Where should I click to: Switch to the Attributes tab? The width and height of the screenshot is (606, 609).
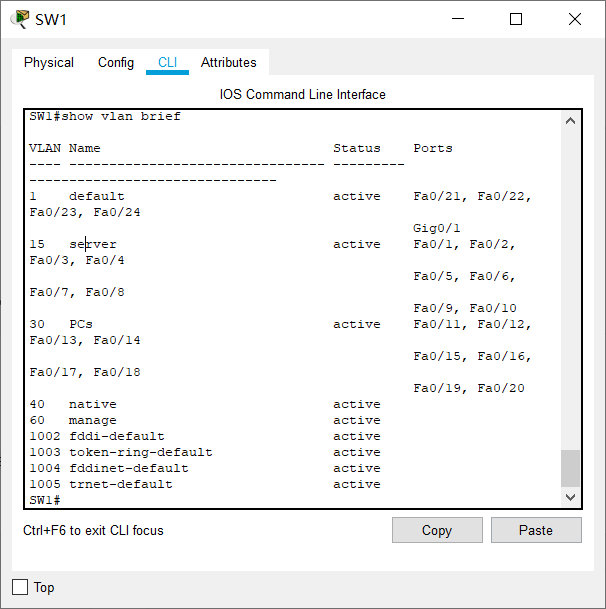coord(228,63)
